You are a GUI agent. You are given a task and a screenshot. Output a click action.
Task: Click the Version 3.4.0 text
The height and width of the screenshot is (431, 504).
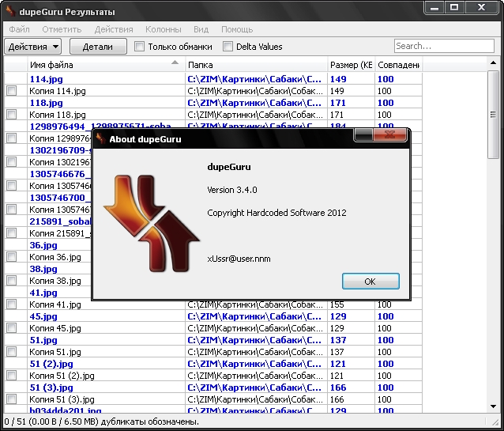(232, 190)
